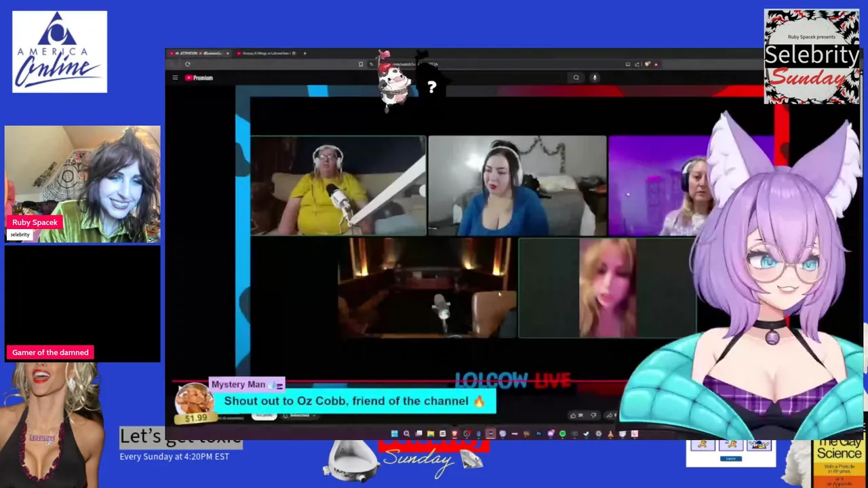The width and height of the screenshot is (868, 488).
Task: Bookmark this page from the address bar
Action: [x=361, y=64]
